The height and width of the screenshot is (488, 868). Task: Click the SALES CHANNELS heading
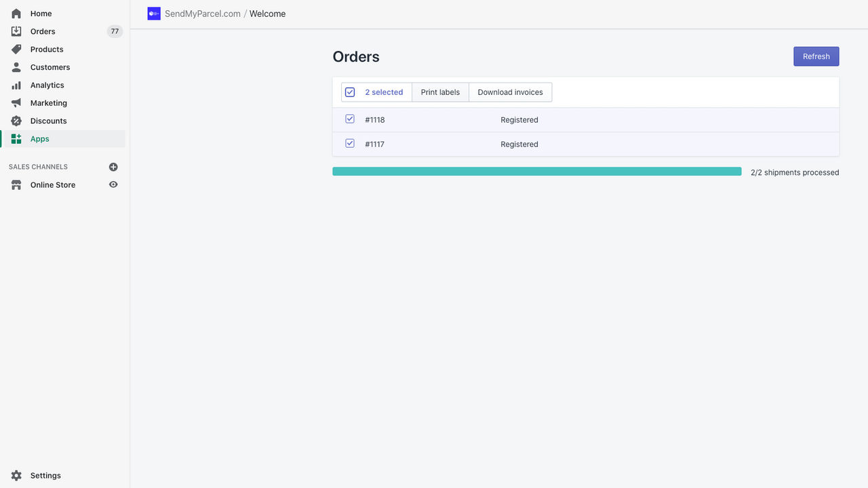(38, 167)
